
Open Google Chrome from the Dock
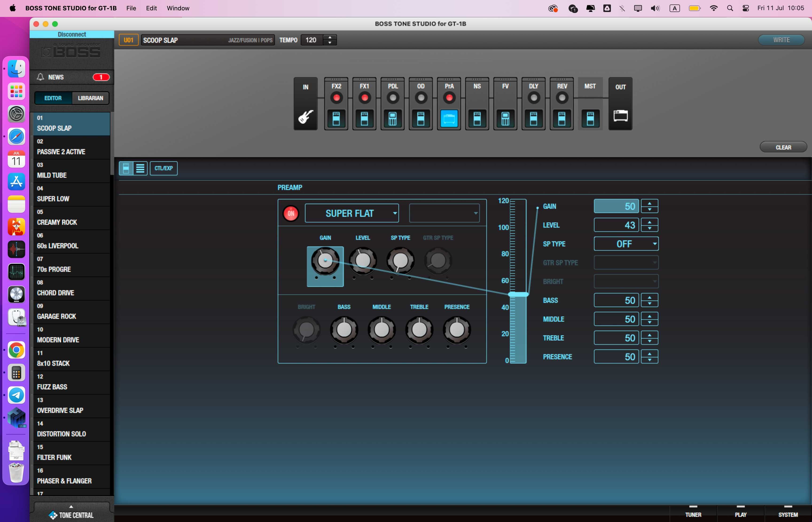16,350
